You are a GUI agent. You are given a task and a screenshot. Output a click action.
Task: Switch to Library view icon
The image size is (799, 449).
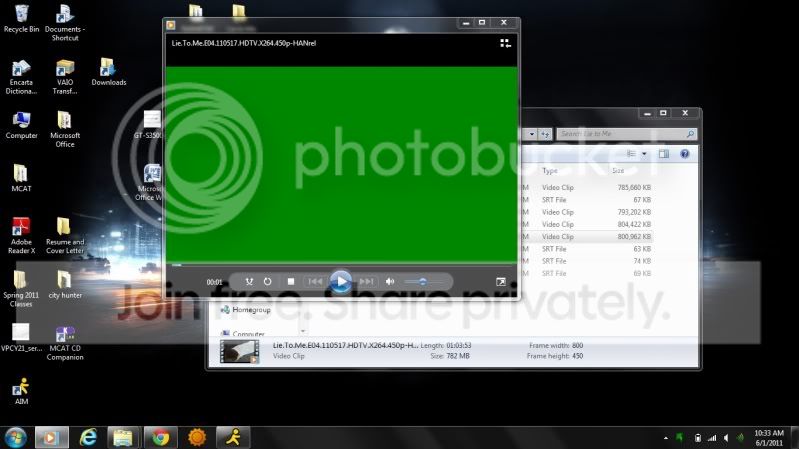(505, 43)
